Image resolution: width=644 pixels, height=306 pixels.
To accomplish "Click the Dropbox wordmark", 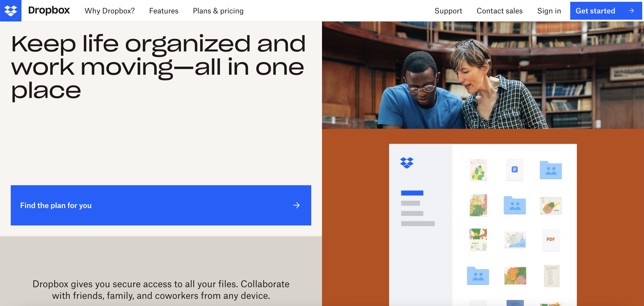I will click(49, 11).
